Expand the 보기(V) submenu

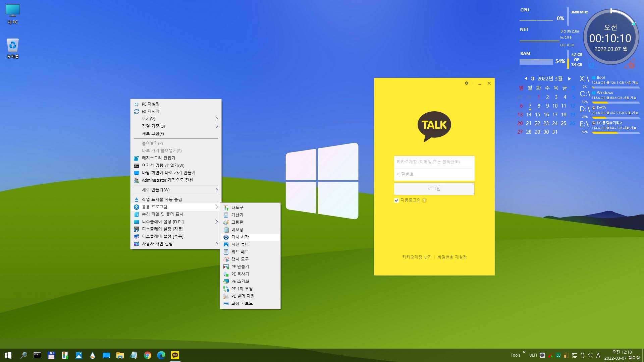tap(176, 119)
